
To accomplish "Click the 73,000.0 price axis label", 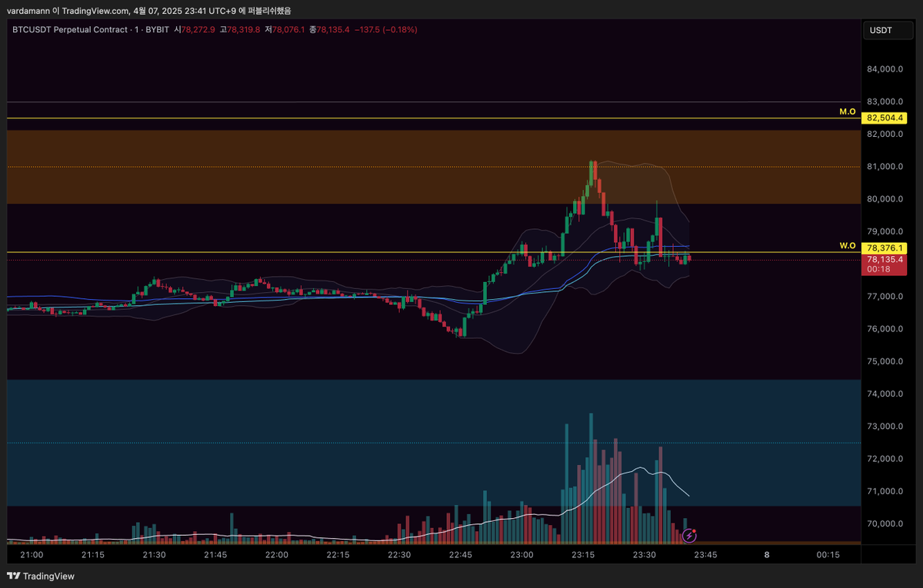I will tap(885, 427).
